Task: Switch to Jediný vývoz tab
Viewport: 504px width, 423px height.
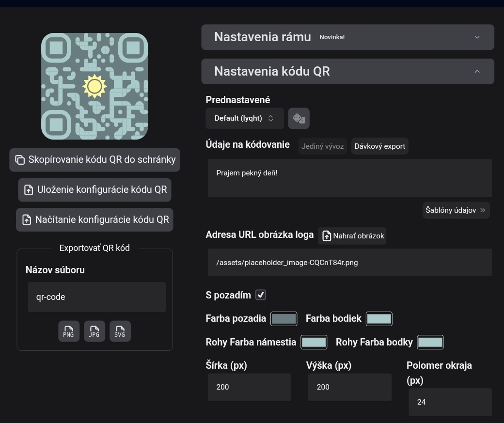Action: click(322, 146)
